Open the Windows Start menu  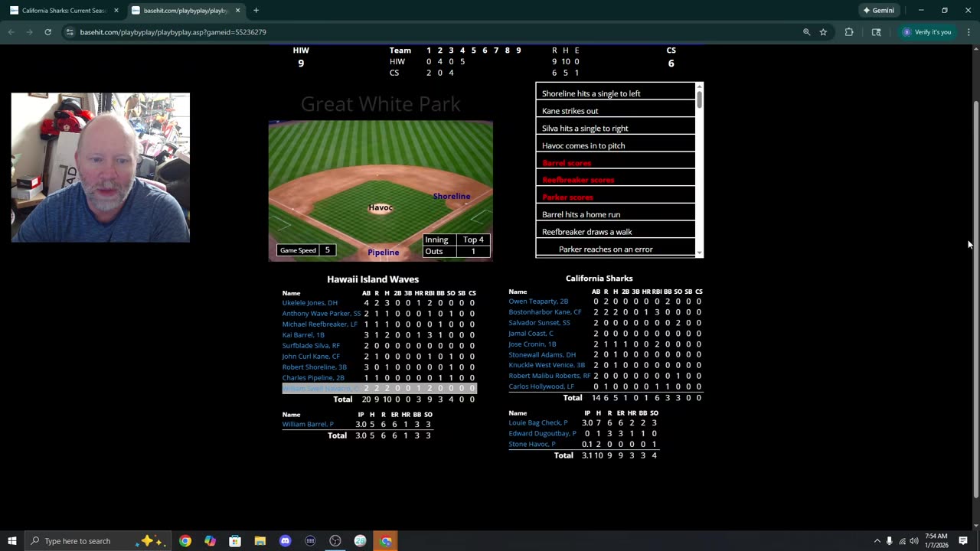click(11, 541)
